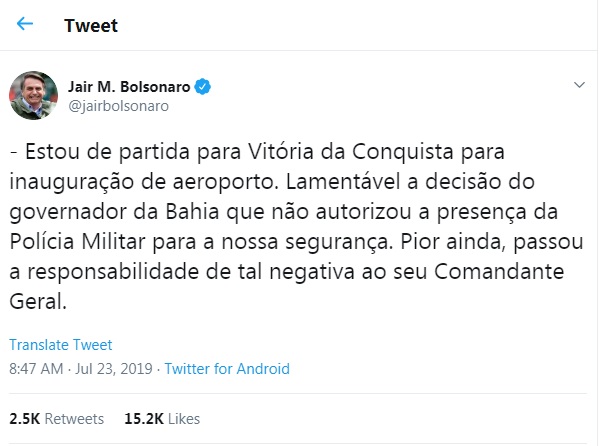The width and height of the screenshot is (612, 446).
Task: Open the Twitter for Android source link
Action: click(x=227, y=369)
